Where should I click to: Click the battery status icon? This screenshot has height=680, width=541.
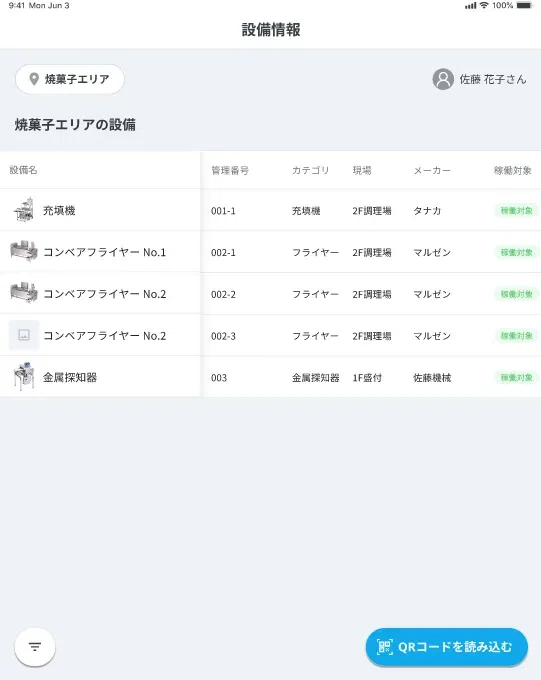524,6
